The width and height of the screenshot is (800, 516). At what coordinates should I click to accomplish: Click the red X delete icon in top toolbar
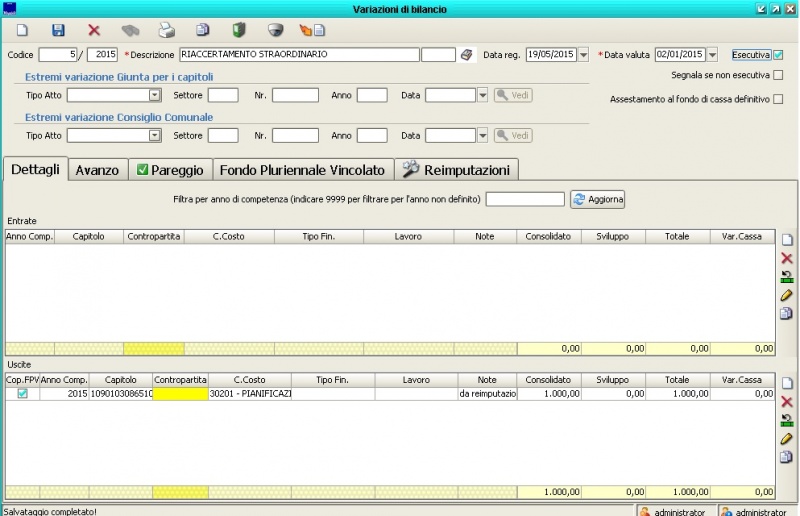click(94, 30)
